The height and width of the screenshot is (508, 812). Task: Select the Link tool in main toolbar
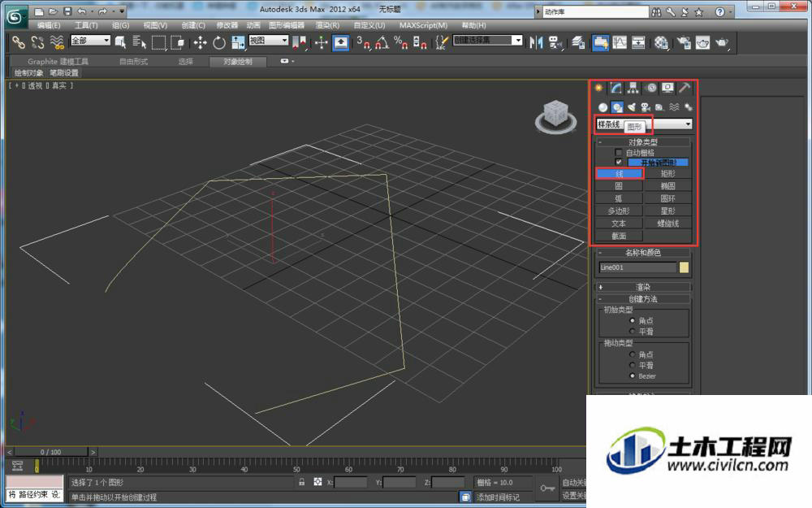[19, 42]
